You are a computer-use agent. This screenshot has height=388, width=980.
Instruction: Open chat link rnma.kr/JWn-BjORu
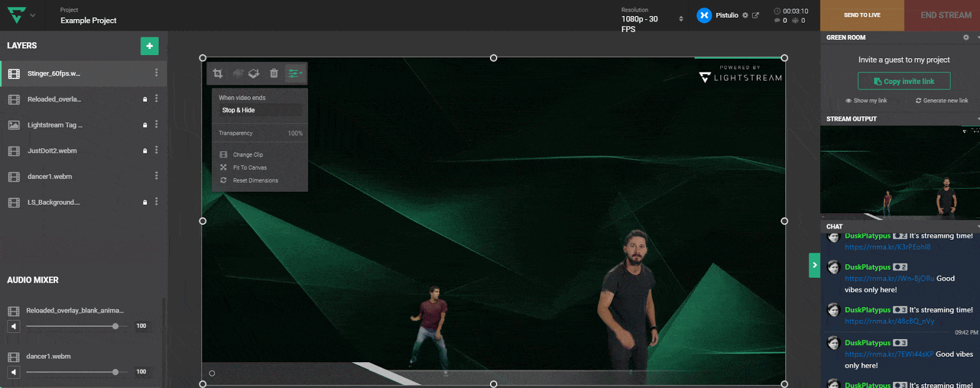(x=889, y=278)
